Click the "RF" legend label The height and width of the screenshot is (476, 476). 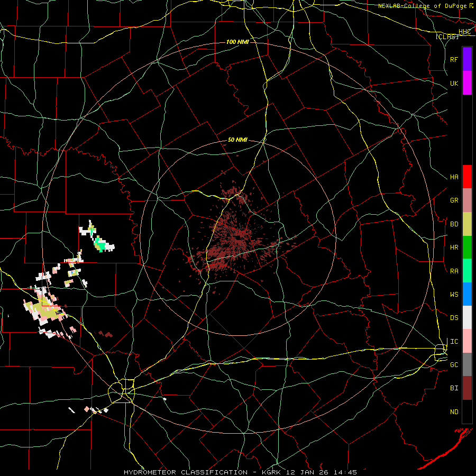pyautogui.click(x=454, y=59)
